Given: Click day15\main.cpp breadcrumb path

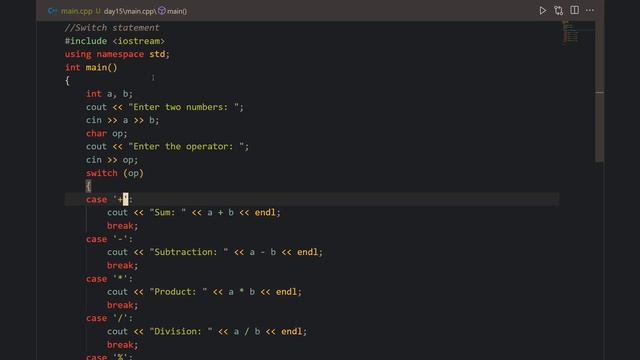Looking at the screenshot, I should tap(130, 11).
